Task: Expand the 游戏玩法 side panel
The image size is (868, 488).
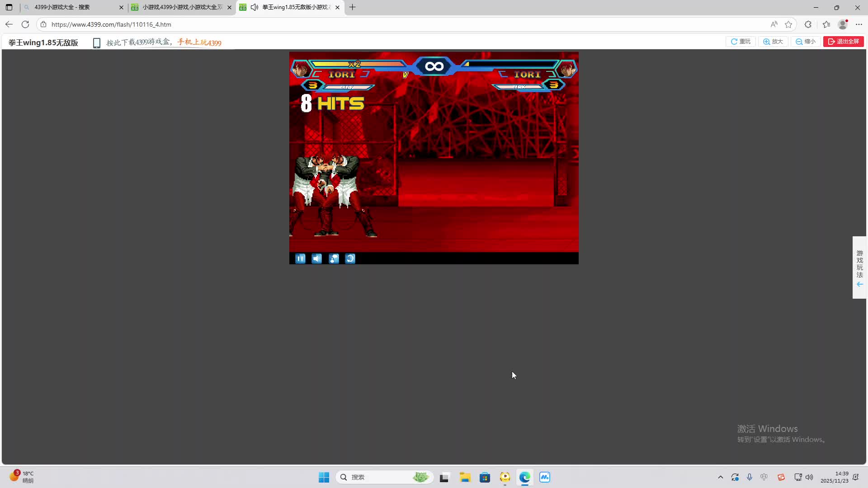Action: click(x=859, y=267)
